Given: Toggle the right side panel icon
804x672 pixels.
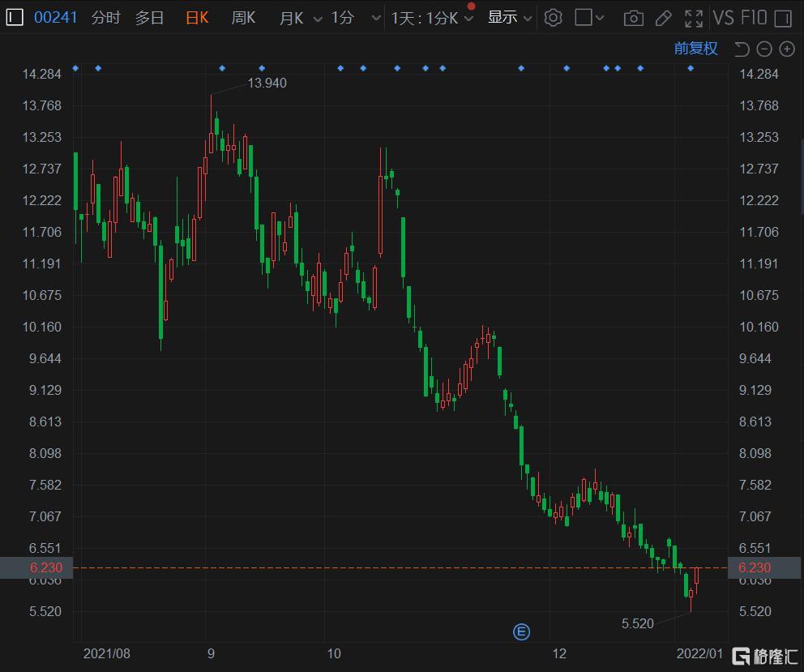Looking at the screenshot, I should tap(782, 17).
